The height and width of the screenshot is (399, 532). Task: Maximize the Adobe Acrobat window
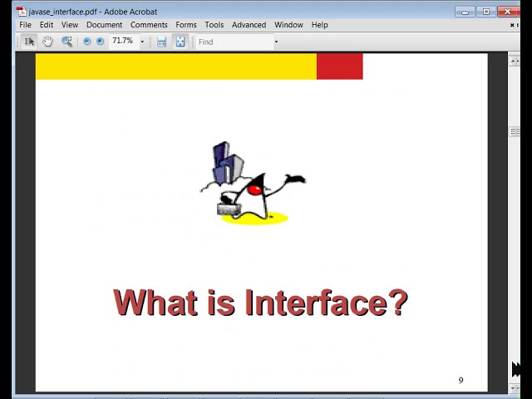point(485,12)
